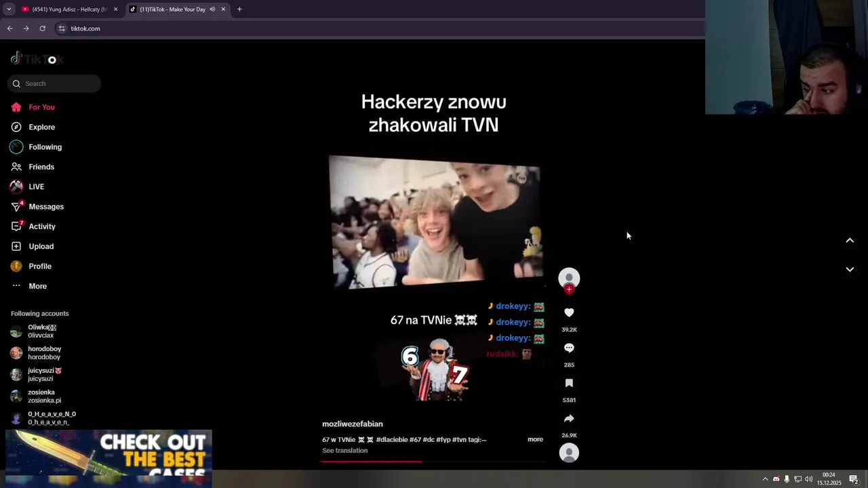Close the YouTube tab

tap(116, 9)
